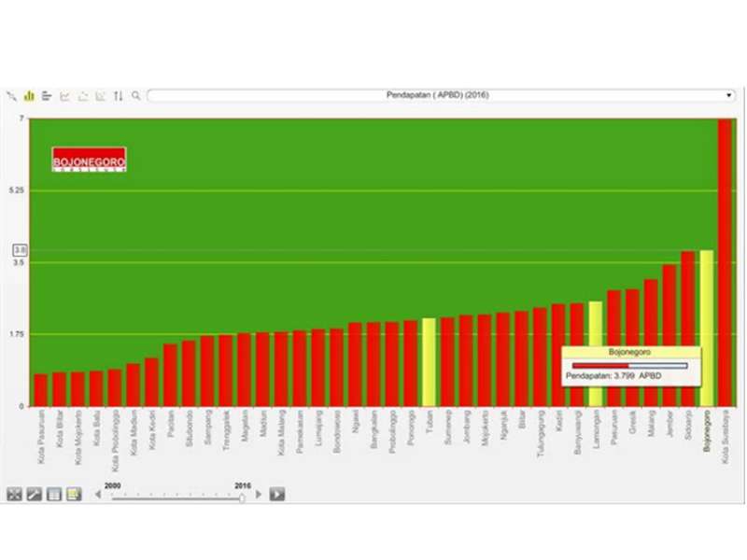Click the Kota Pasuruan bar

point(41,390)
